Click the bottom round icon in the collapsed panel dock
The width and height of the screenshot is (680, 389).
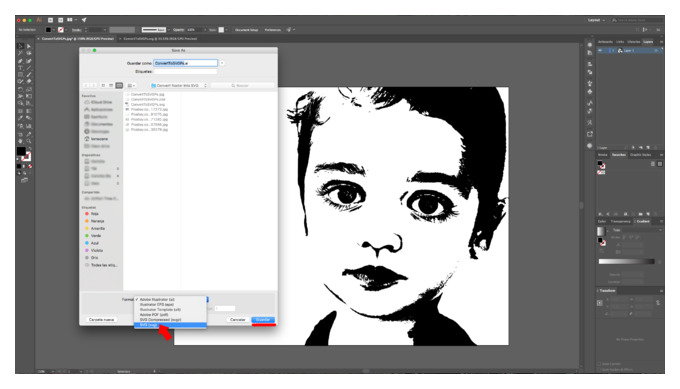tap(590, 146)
